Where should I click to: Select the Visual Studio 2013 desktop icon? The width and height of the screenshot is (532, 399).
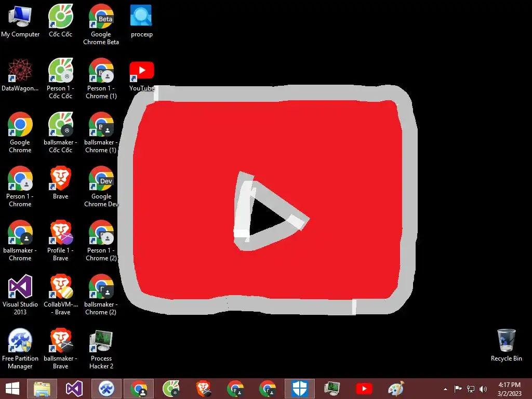20,295
